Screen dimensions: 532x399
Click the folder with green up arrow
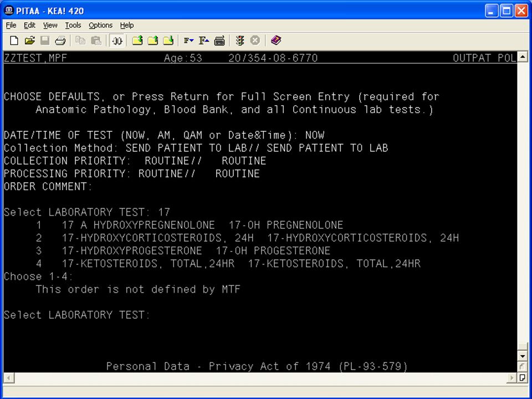[153, 40]
